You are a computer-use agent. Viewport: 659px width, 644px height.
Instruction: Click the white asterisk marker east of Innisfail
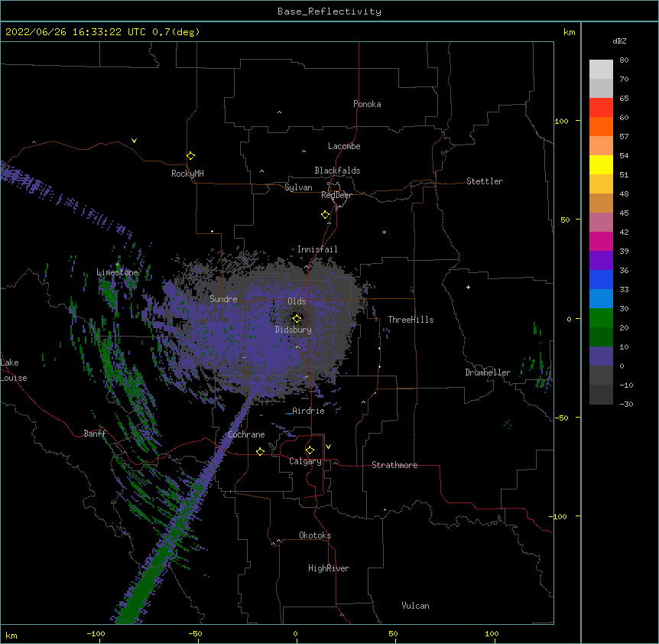click(384, 232)
